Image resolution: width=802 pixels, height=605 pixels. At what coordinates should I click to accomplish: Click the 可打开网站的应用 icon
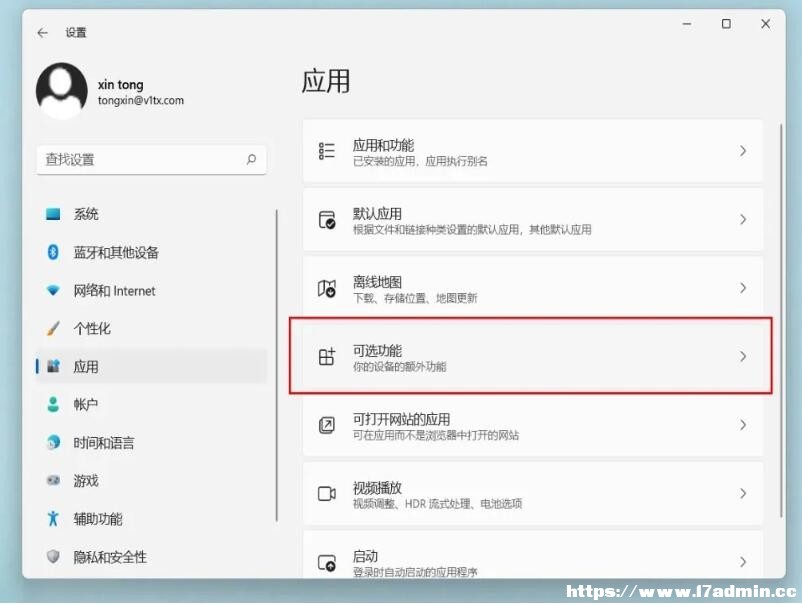pyautogui.click(x=326, y=425)
